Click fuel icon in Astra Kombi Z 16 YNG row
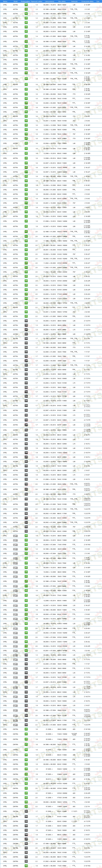Screen dimensions: 102x868 (26, 544)
